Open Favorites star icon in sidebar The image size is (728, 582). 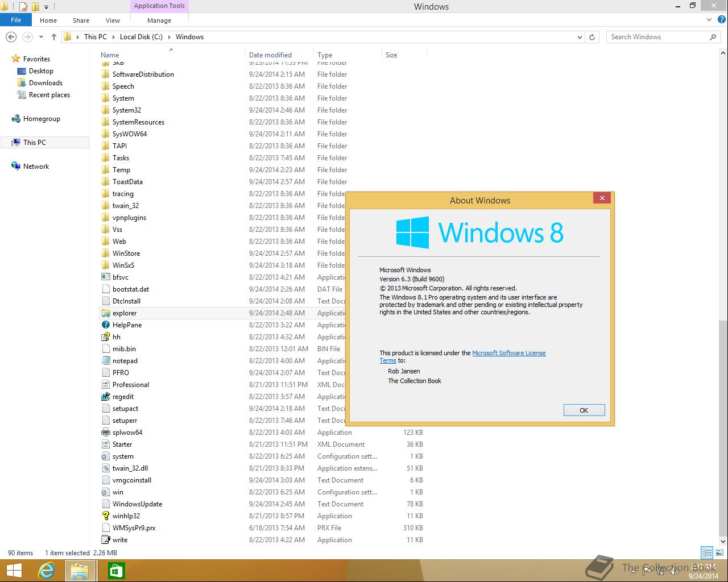[x=16, y=59]
